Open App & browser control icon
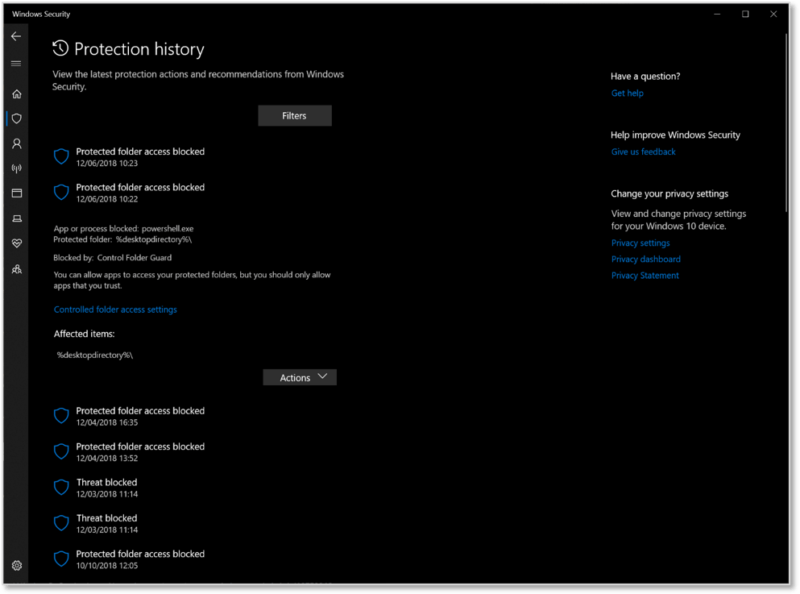Viewport: 800px width, 594px height. 17,193
